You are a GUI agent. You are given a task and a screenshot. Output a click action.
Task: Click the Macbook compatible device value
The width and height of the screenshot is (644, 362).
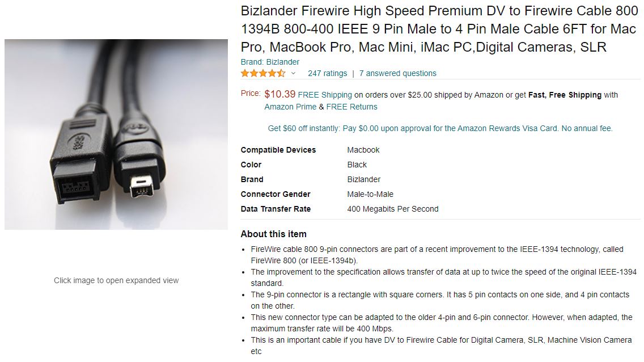pos(363,150)
